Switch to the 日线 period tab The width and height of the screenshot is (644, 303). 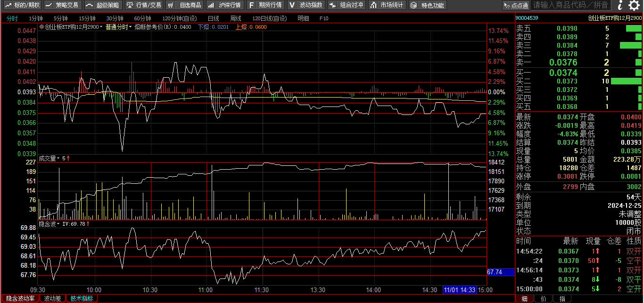(x=213, y=18)
